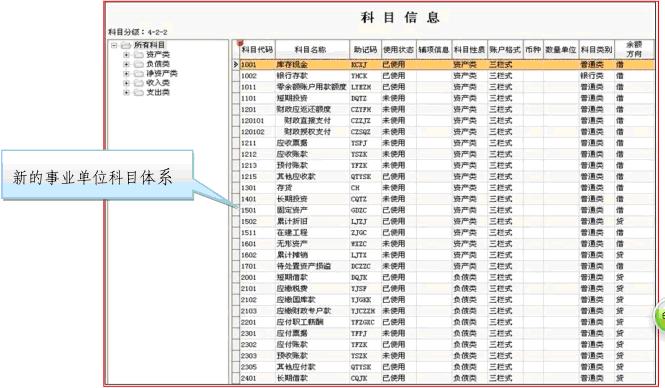Select the 应付账款 name cell
The image size is (665, 388).
312,345
